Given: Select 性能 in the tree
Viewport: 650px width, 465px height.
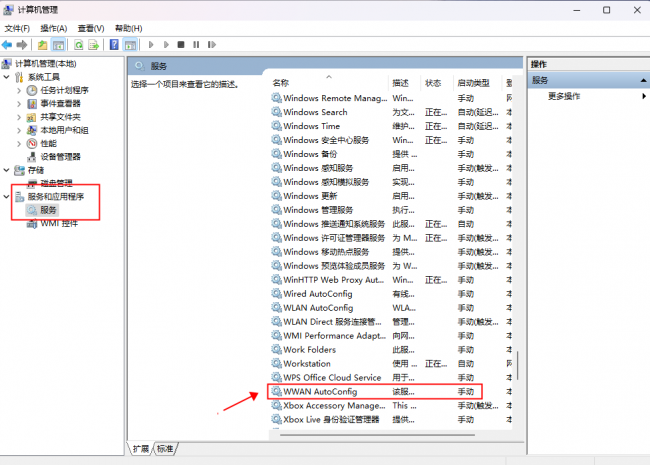Looking at the screenshot, I should [48, 143].
